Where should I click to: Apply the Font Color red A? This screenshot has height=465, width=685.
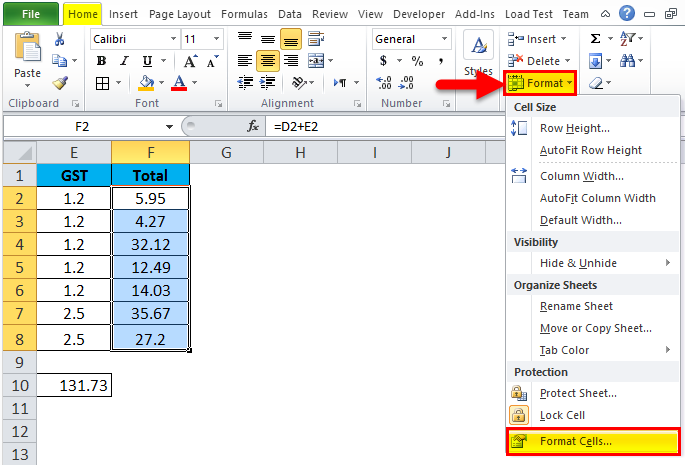click(x=179, y=83)
